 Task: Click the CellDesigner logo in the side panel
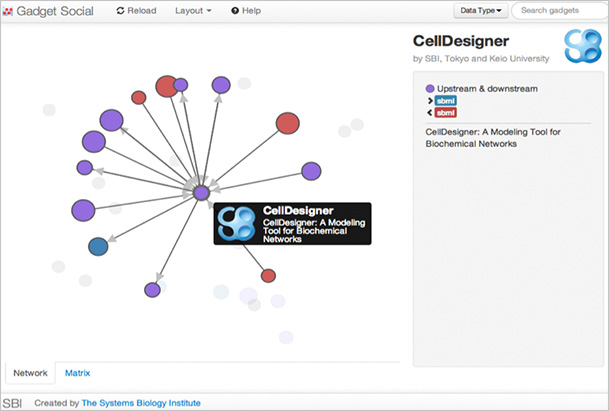(583, 46)
